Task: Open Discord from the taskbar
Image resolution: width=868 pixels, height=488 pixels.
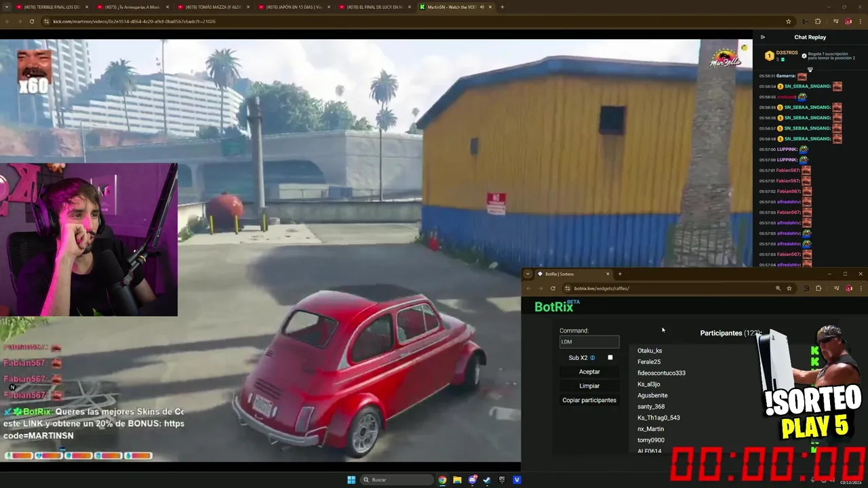Action: coord(472,480)
